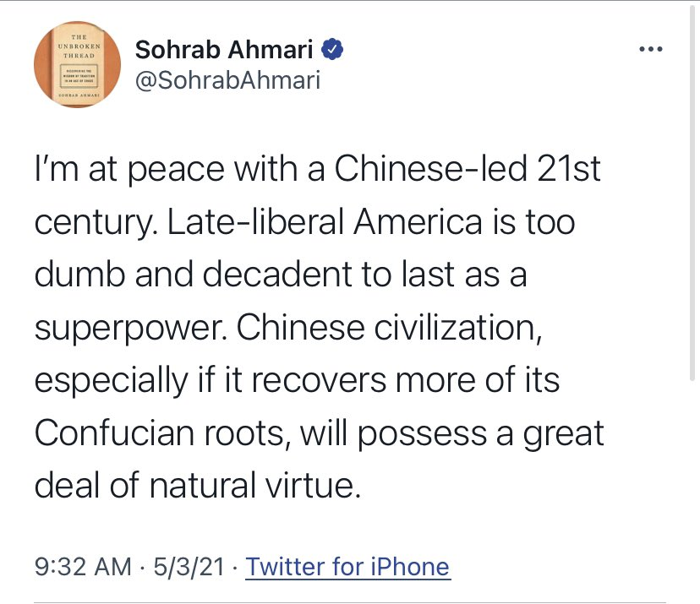Click the blue verified badge
Screen dimensions: 700x604
(x=335, y=49)
